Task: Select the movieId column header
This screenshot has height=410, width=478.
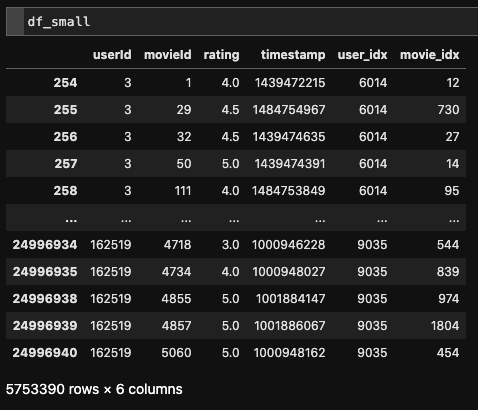Action: (x=168, y=55)
